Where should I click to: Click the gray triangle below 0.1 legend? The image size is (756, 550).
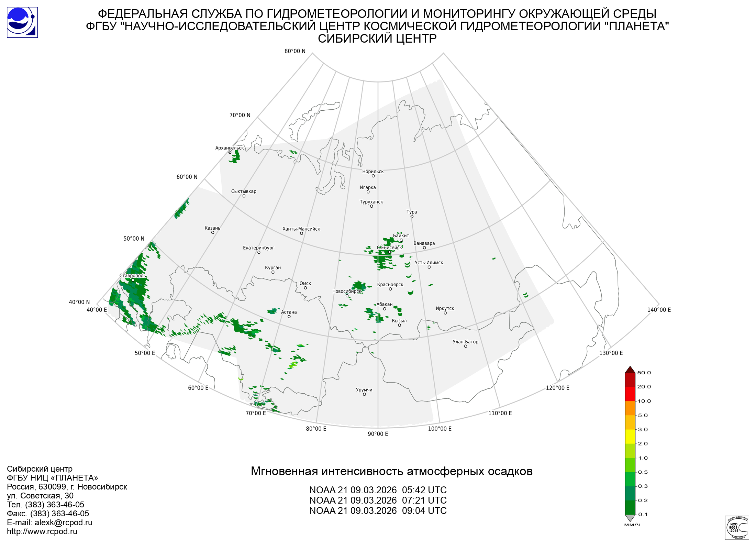click(x=630, y=518)
